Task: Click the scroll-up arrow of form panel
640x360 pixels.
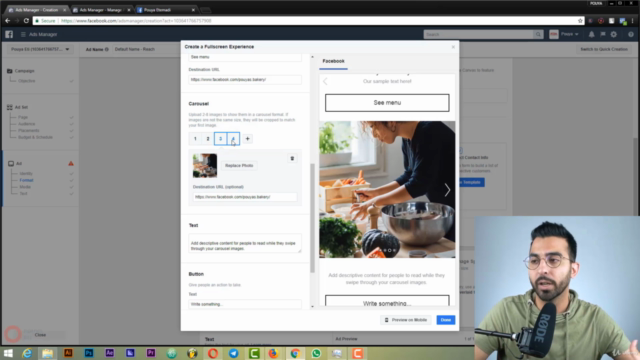Action: [313, 57]
